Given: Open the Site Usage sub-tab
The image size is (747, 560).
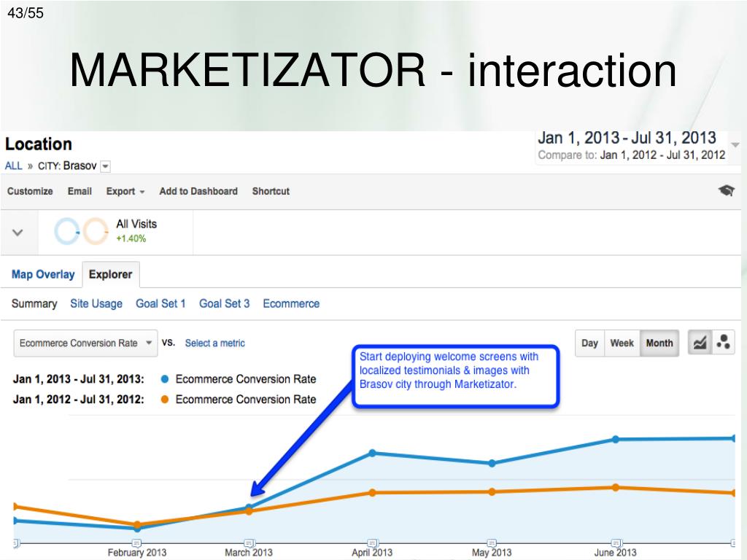Looking at the screenshot, I should point(96,303).
